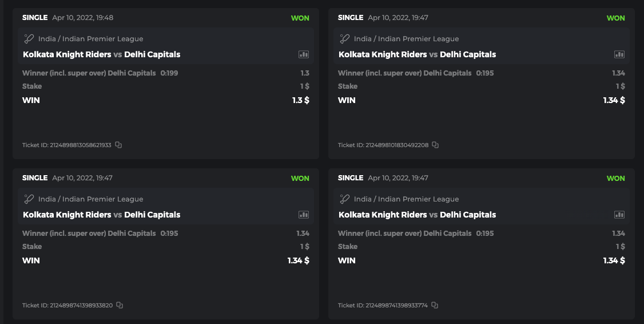
Task: Click WON status on the 19:48 bet
Action: click(x=300, y=18)
